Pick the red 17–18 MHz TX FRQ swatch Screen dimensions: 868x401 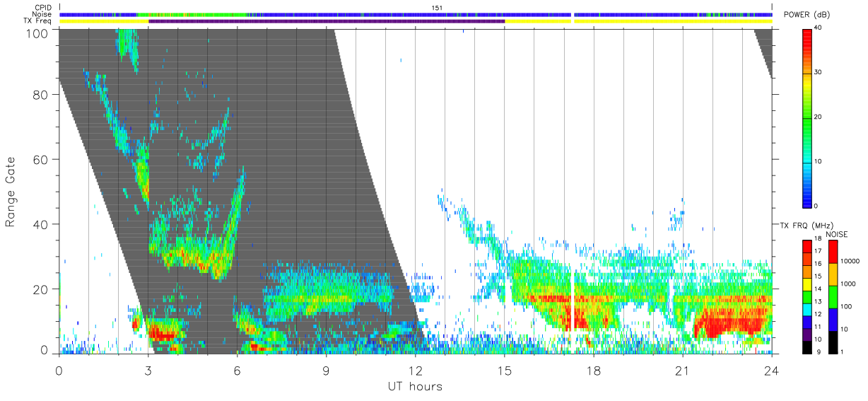pyautogui.click(x=809, y=245)
